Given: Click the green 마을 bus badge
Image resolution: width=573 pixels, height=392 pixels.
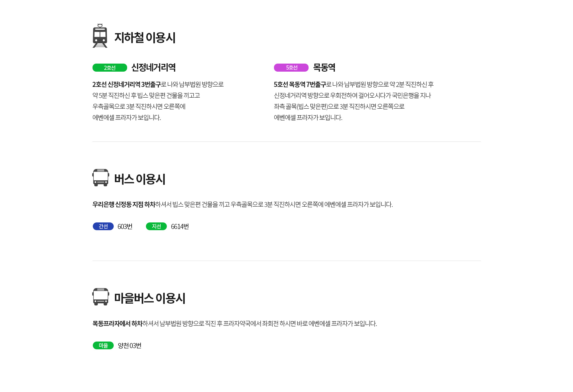Looking at the screenshot, I should [103, 345].
